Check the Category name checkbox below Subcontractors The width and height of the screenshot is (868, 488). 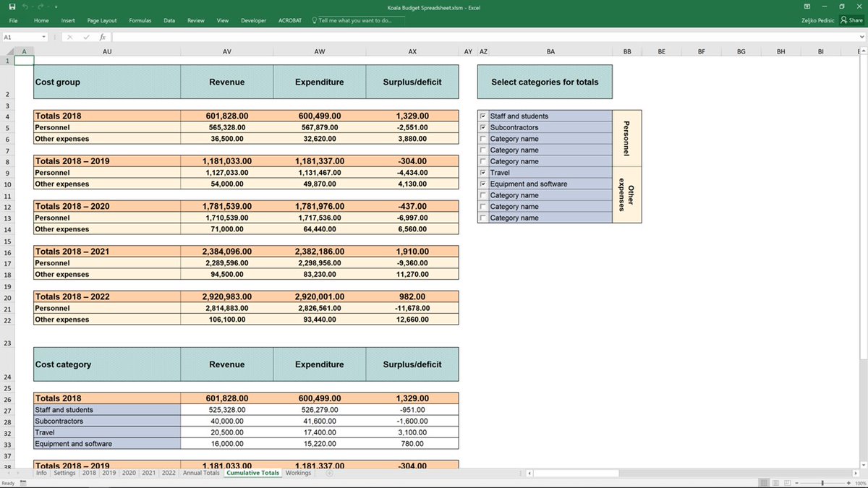[x=483, y=139]
